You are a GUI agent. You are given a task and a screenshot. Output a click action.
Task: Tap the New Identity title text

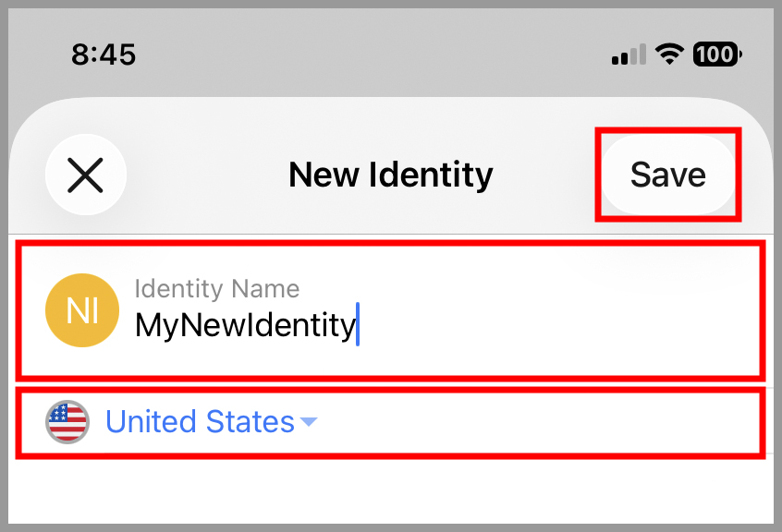(390, 175)
